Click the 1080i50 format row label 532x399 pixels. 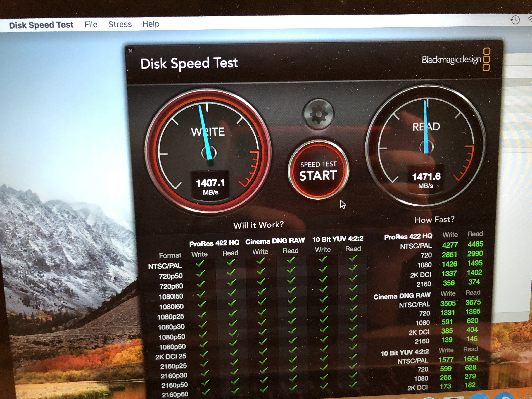click(x=171, y=296)
